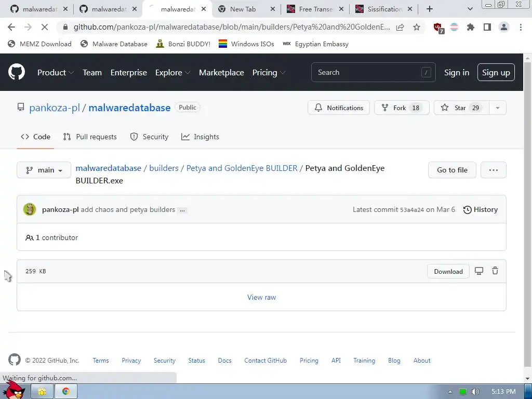
Task: Open the tab search chevron
Action: click(470, 9)
